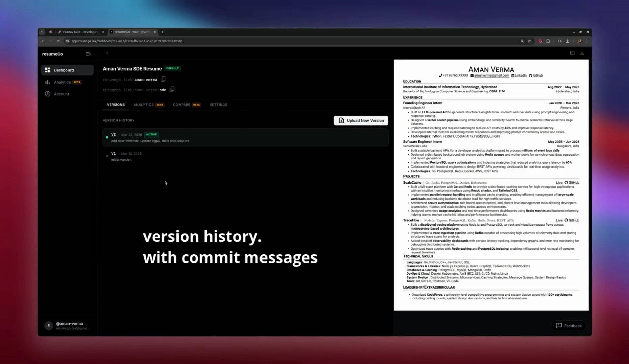
Task: Select the V2 active version row
Action: pos(245,137)
